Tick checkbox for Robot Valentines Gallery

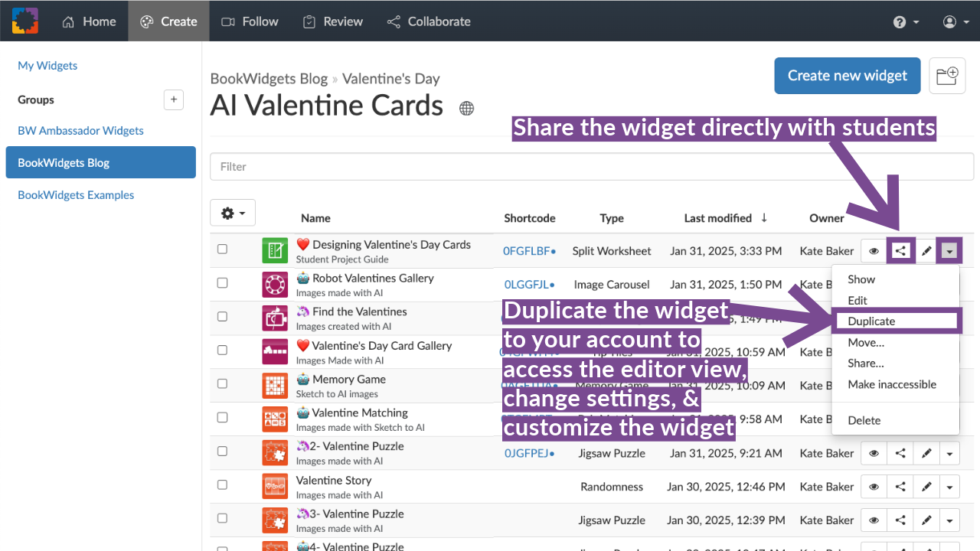coord(222,282)
